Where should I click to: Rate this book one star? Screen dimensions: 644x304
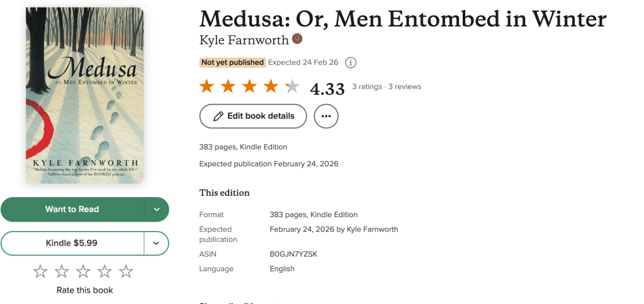(40, 271)
